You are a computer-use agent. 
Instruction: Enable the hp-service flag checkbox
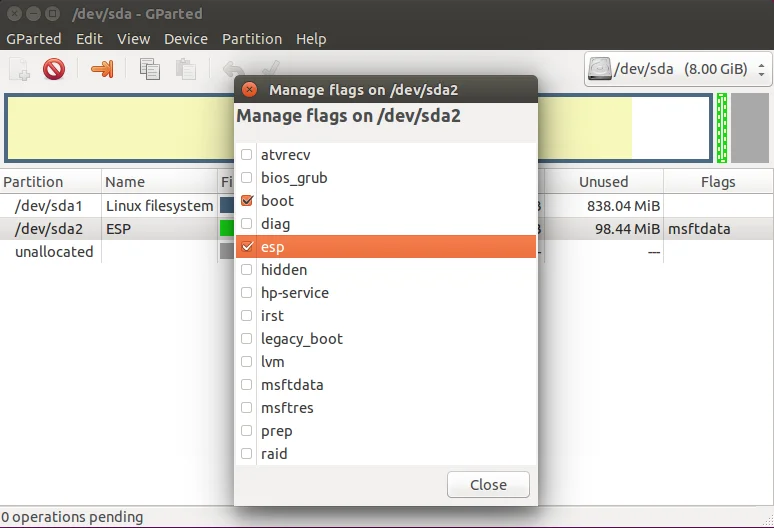tap(246, 293)
